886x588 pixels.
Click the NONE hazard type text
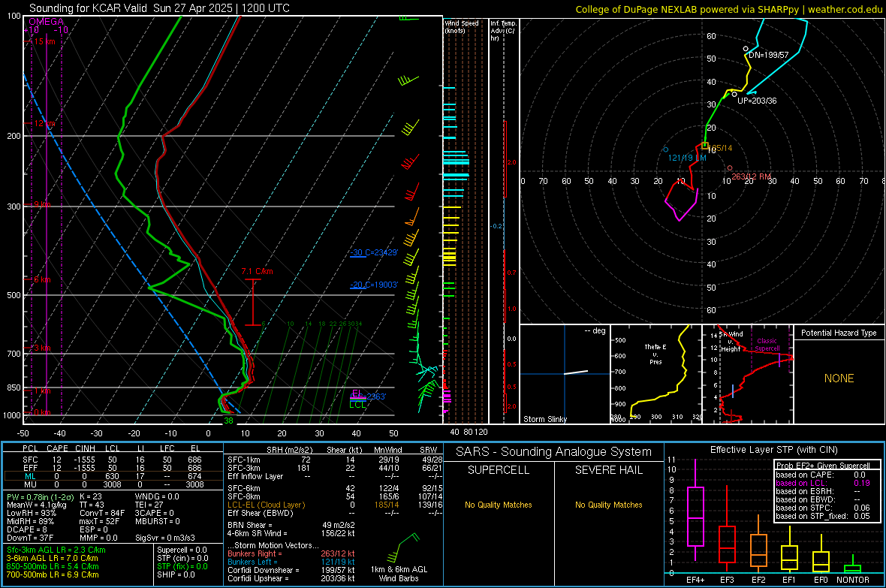(839, 378)
